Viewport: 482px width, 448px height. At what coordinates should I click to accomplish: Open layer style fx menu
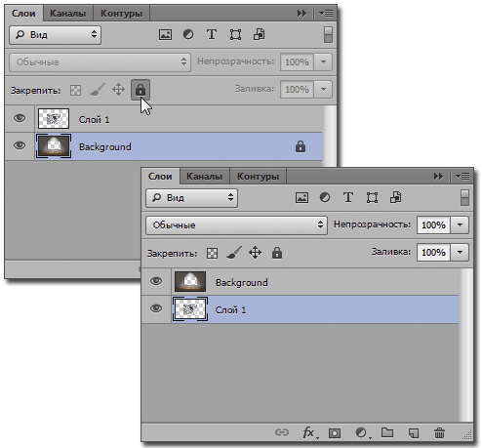point(309,432)
